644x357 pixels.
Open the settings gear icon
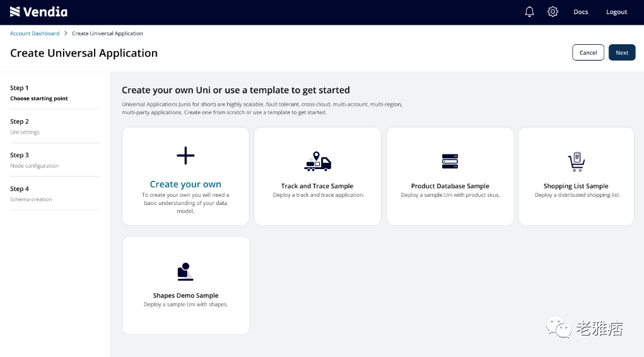[553, 12]
